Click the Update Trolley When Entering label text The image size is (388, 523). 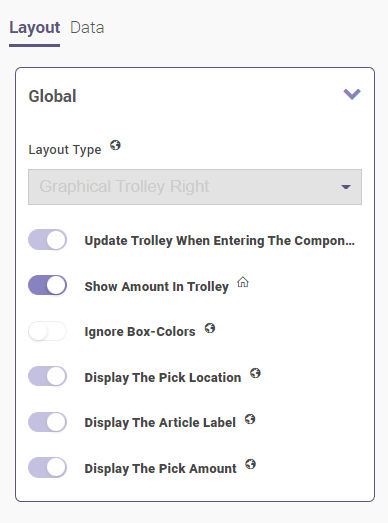[220, 240]
